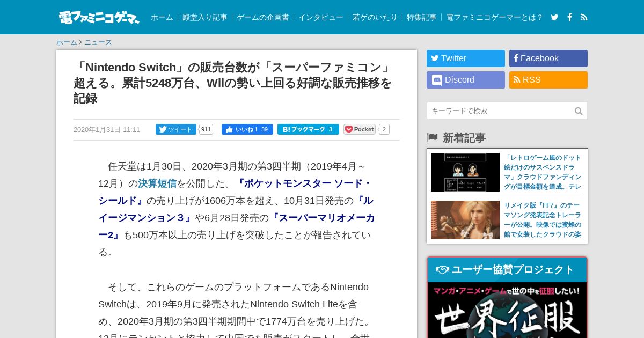
Task: Open the リメイク版『FF7』 article link
Action: tap(543, 220)
